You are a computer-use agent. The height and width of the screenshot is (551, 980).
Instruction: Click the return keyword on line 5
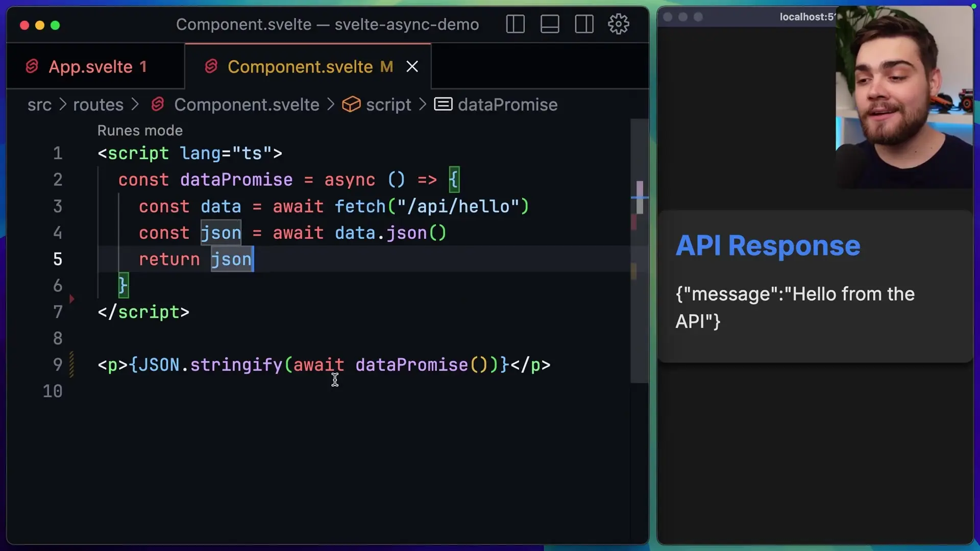(x=169, y=260)
